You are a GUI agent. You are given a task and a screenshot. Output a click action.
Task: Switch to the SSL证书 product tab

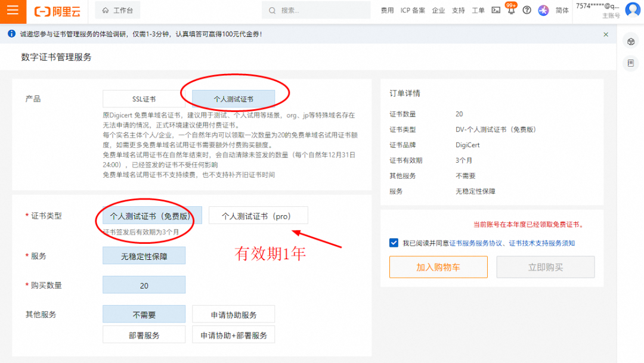pos(144,98)
